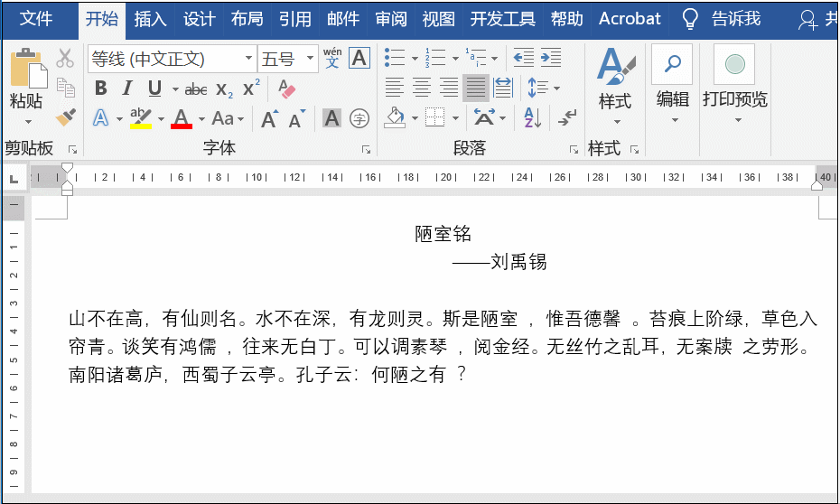Sort text A to Z
This screenshot has width=840, height=504.
532,117
